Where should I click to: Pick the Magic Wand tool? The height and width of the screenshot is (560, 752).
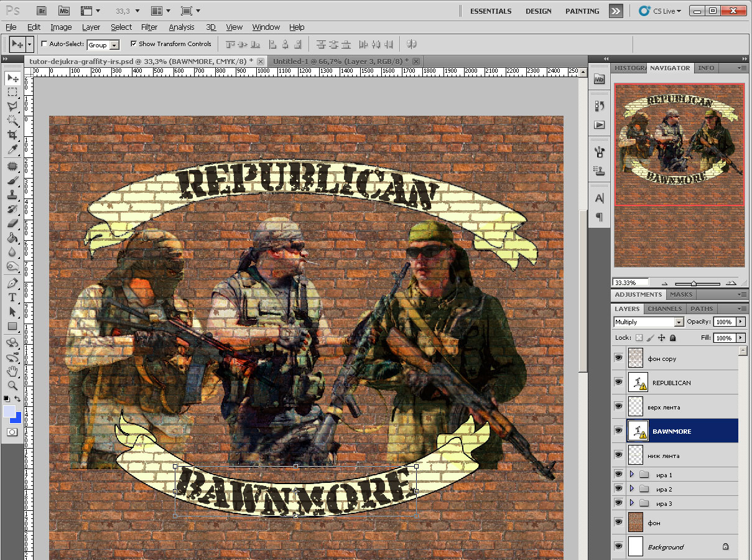click(x=12, y=121)
